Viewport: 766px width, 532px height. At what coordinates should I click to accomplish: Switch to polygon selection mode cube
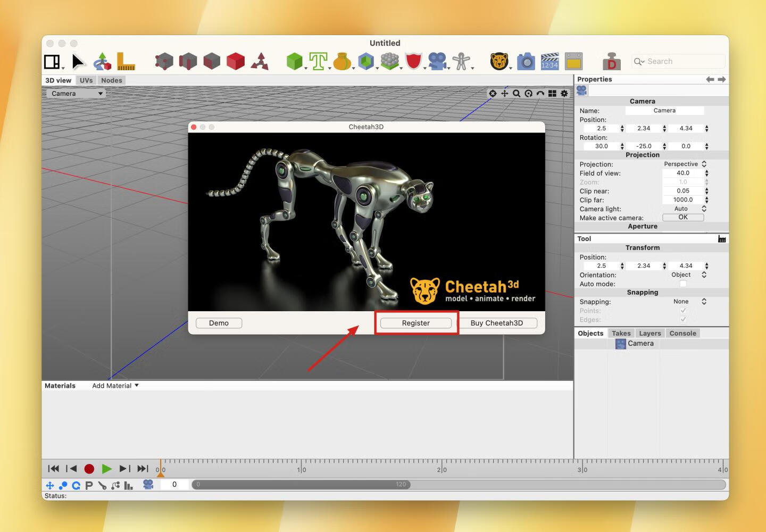pyautogui.click(x=212, y=62)
